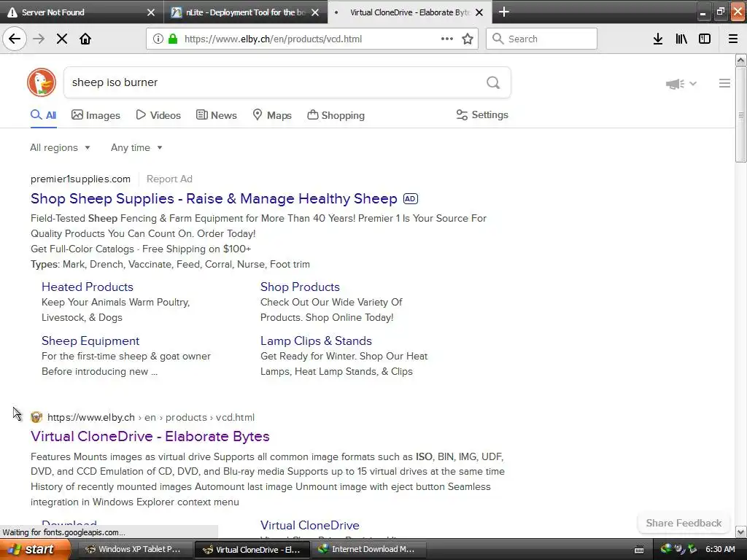
Task: Open Sheep Equipment link
Action: pos(90,341)
